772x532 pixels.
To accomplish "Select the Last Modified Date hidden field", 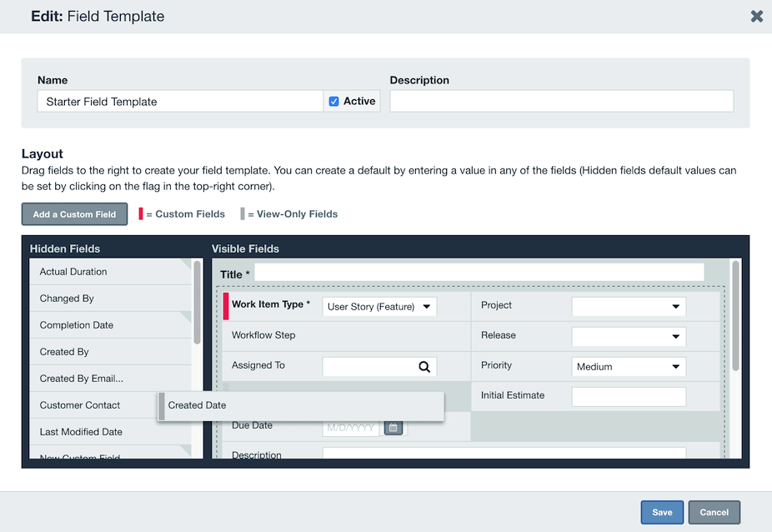I will click(x=110, y=431).
